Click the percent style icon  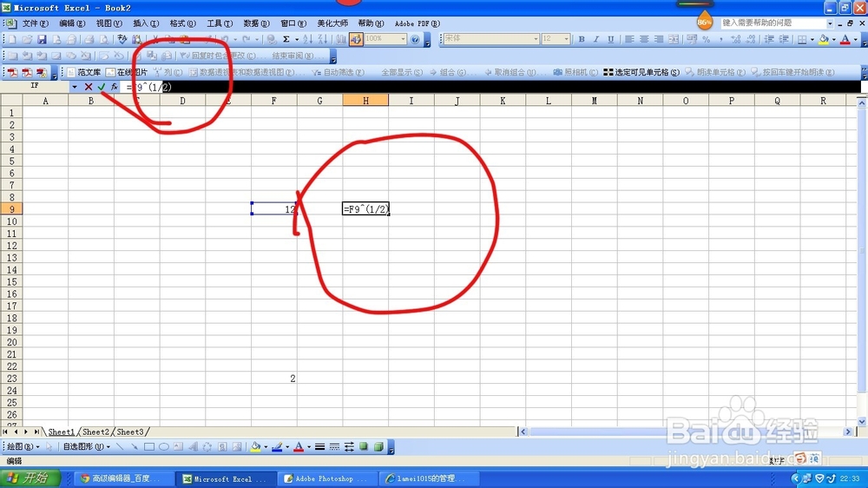(x=707, y=39)
